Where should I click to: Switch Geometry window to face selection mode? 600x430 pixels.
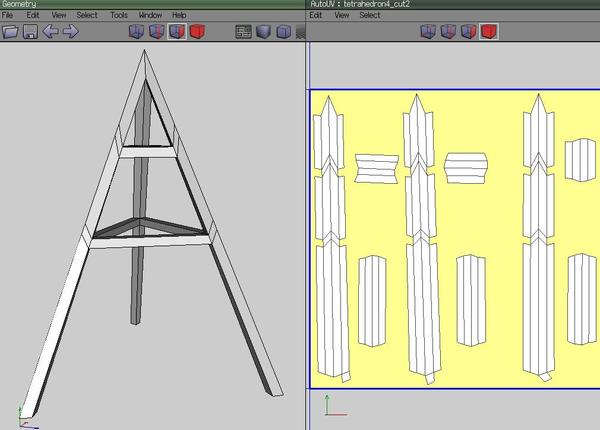click(x=177, y=31)
